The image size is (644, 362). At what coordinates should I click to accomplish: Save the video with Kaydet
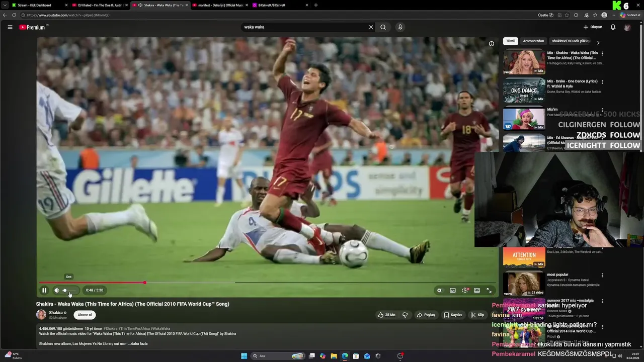coord(453,315)
